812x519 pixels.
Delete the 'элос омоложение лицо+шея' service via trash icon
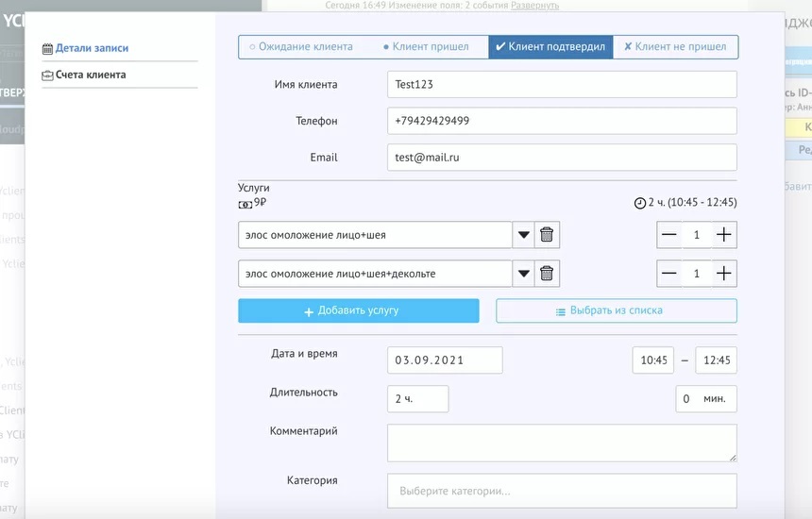pos(547,235)
